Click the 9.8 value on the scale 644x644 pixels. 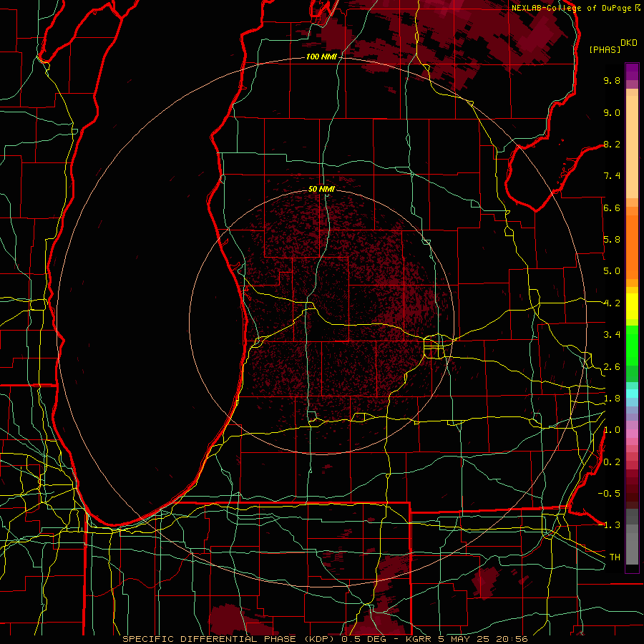(x=612, y=81)
